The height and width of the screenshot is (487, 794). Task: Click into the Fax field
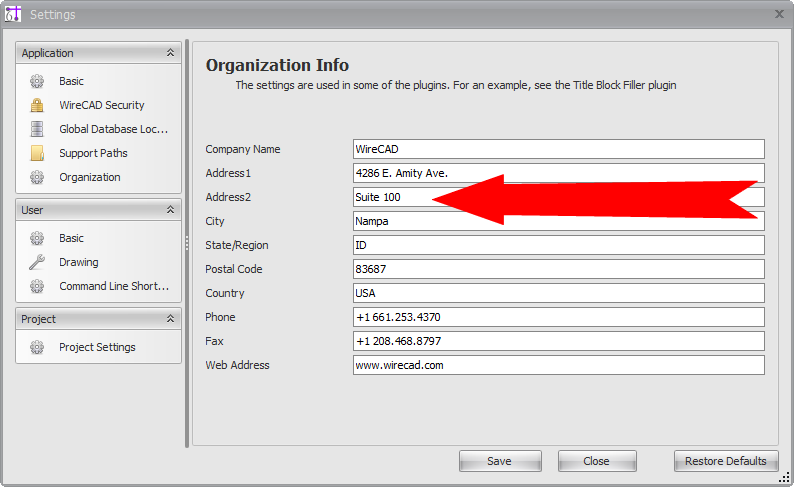(x=559, y=341)
